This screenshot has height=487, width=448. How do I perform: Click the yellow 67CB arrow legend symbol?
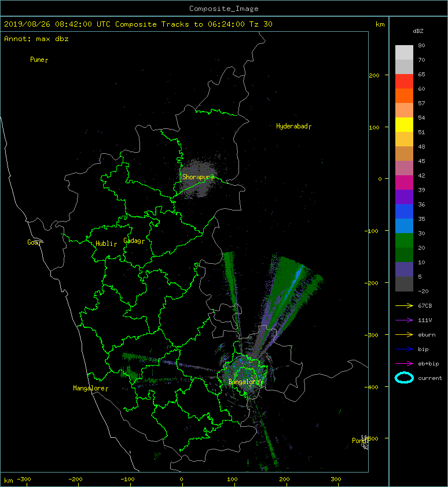[404, 305]
